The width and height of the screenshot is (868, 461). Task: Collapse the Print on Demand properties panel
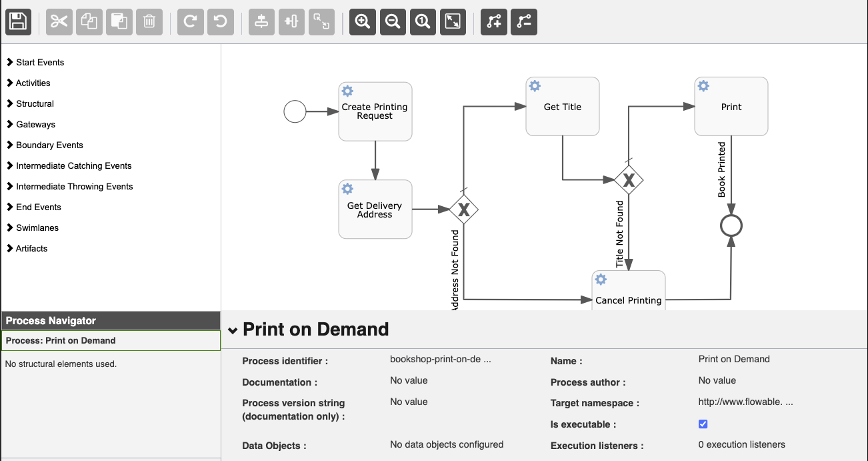coord(232,330)
